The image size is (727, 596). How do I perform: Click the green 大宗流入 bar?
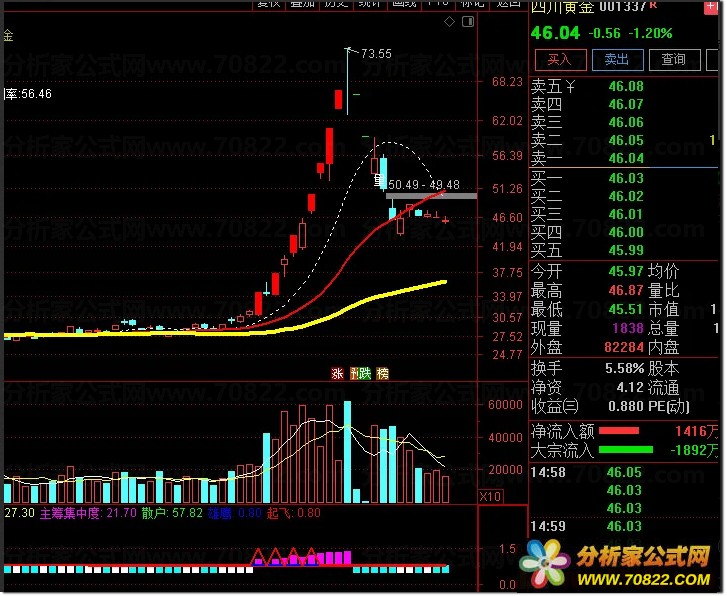coord(626,449)
